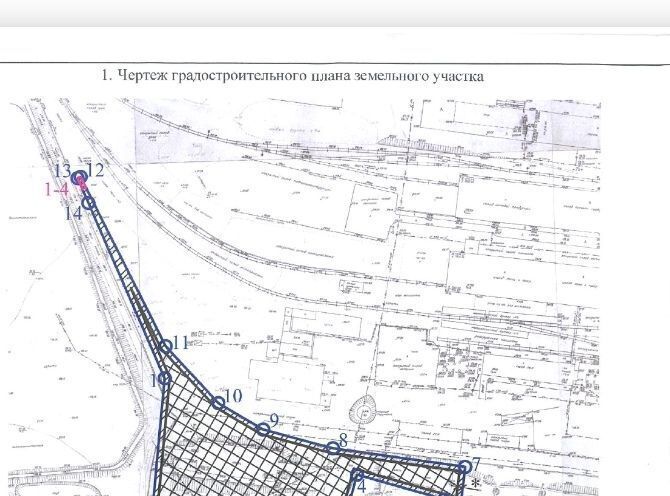Click the number 12 label
The height and width of the screenshot is (496, 670).
(x=97, y=170)
